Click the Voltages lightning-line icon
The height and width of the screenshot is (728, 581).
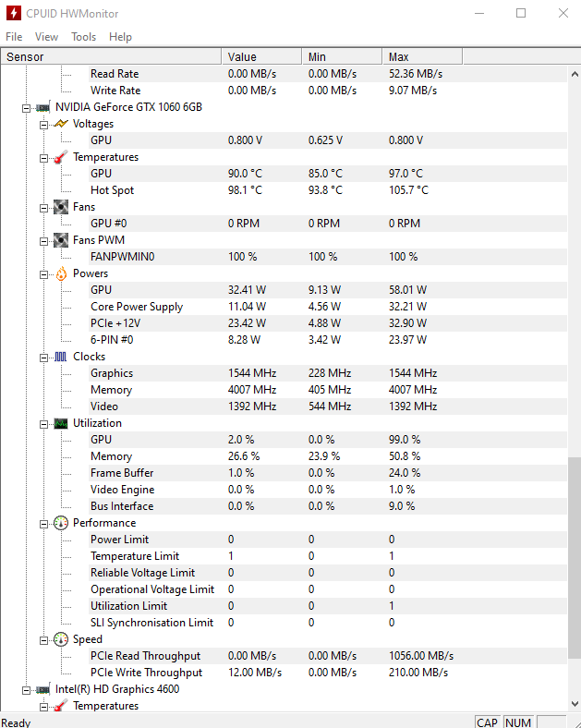pyautogui.click(x=61, y=124)
